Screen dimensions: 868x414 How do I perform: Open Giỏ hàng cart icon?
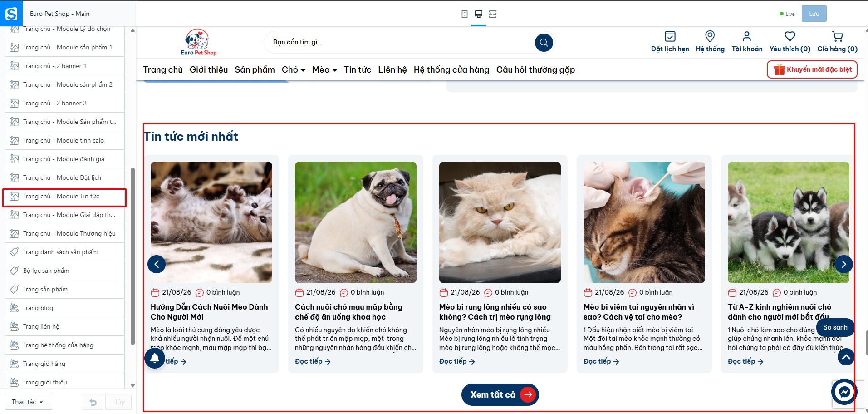tap(838, 36)
